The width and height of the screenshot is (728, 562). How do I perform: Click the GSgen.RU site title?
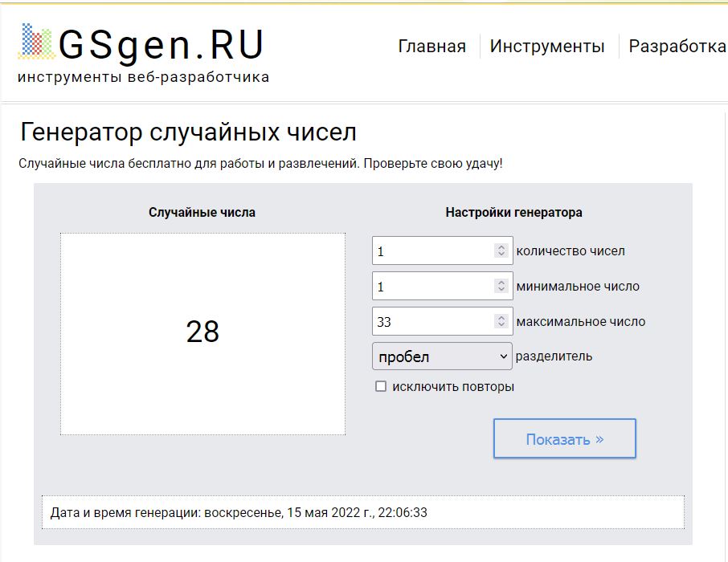tap(161, 46)
